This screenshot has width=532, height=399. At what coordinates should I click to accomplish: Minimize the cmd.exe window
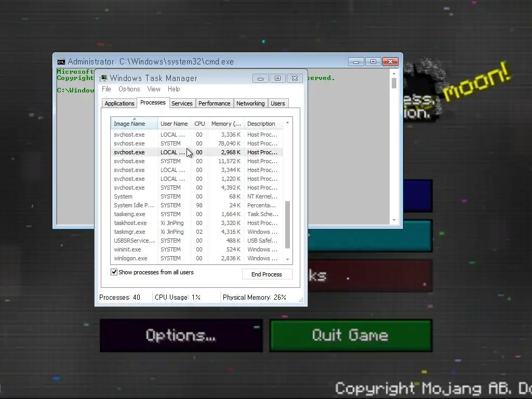pos(356,62)
